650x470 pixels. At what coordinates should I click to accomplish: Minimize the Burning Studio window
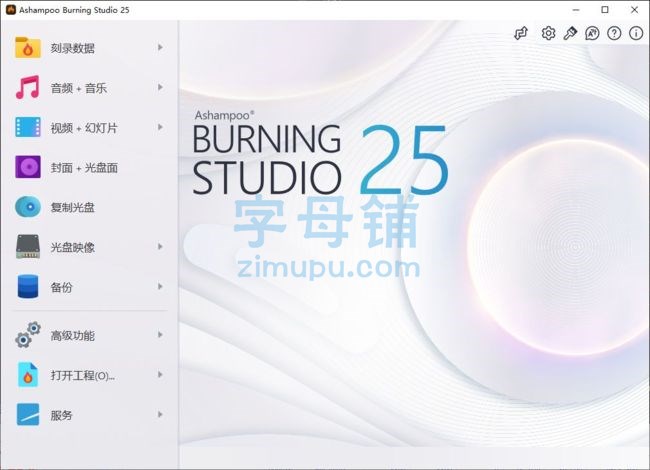(x=576, y=10)
